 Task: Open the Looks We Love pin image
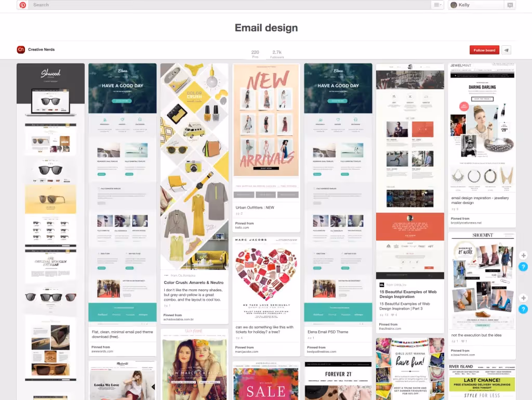point(123,380)
